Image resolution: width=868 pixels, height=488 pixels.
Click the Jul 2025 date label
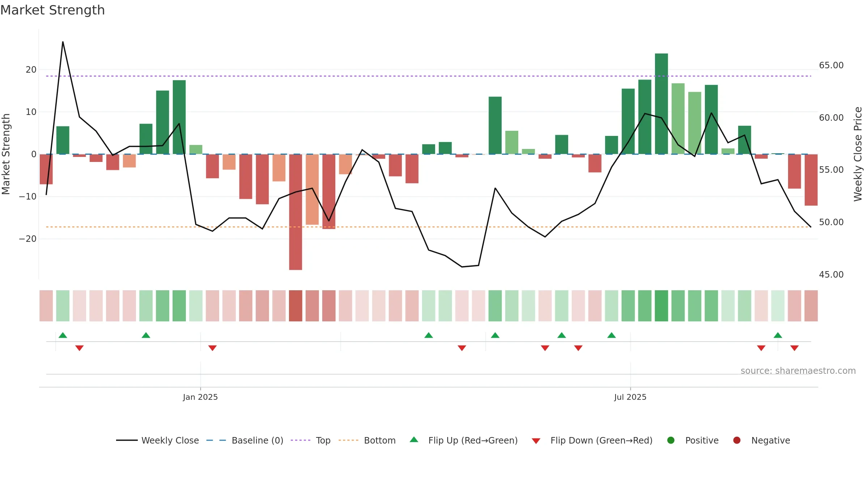(x=630, y=397)
